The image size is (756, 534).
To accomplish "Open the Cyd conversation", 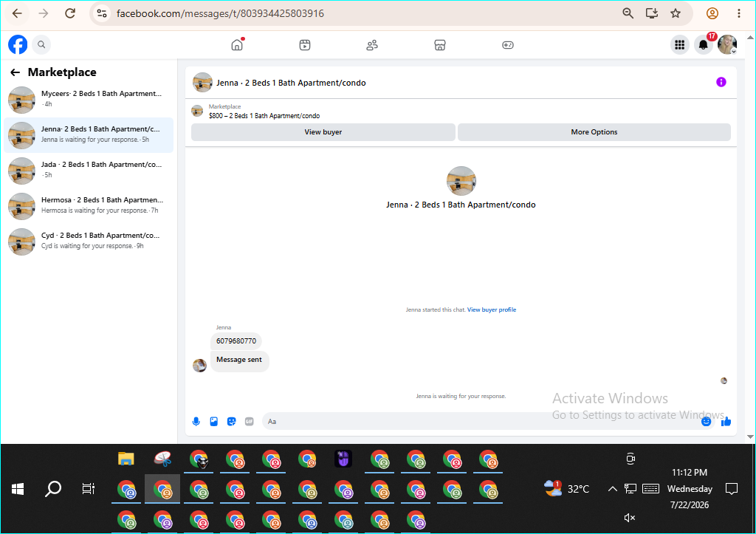I will [x=89, y=242].
